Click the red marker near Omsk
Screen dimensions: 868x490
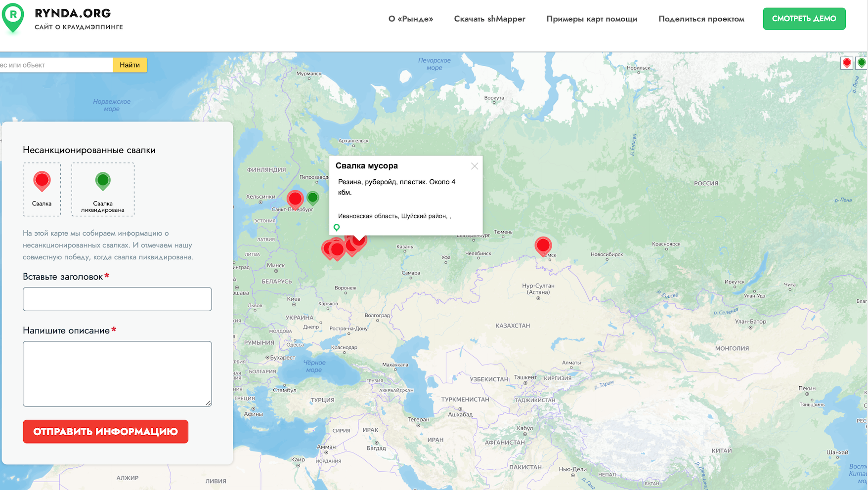pos(543,245)
